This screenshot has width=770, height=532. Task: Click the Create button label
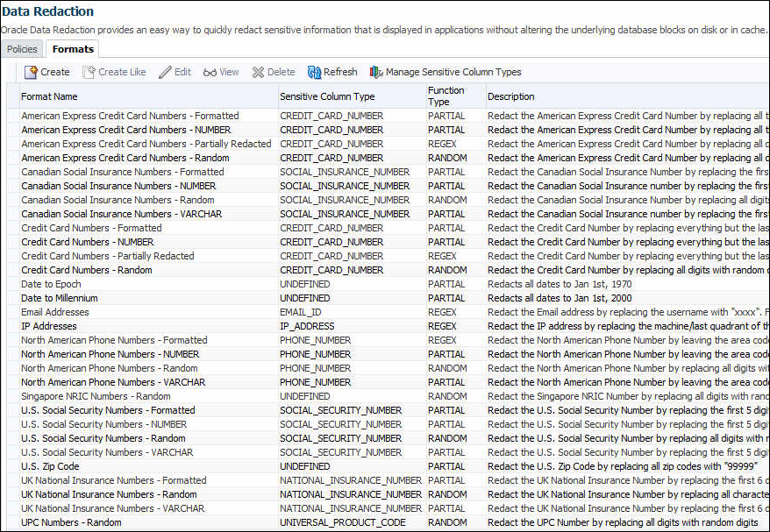(x=55, y=72)
